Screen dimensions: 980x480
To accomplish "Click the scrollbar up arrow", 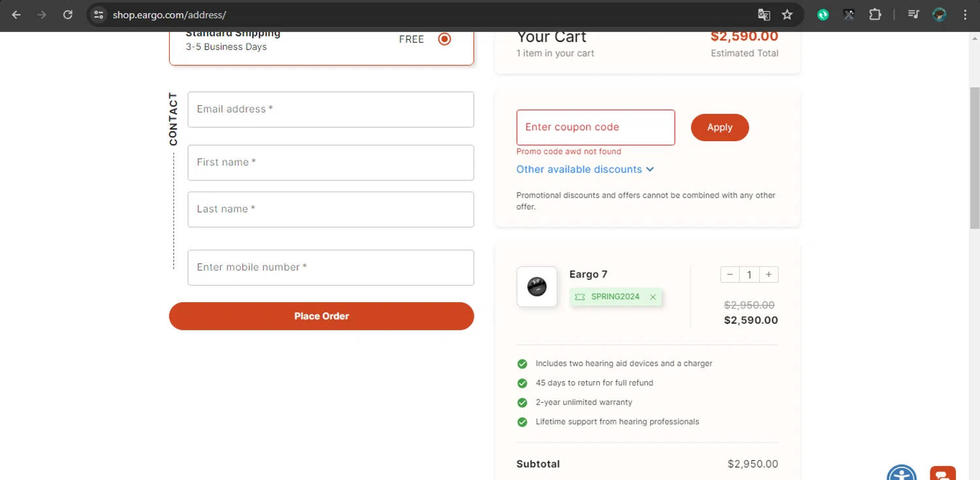I will (974, 39).
